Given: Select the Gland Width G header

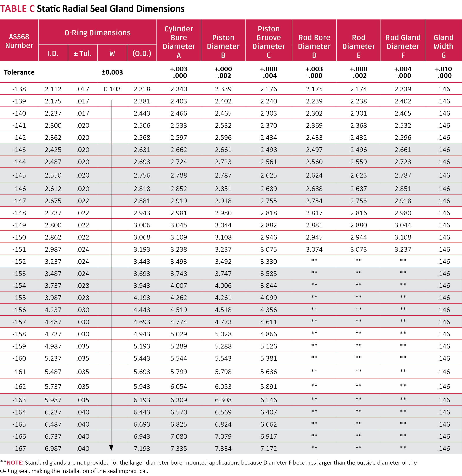Looking at the screenshot, I should 443,46.
